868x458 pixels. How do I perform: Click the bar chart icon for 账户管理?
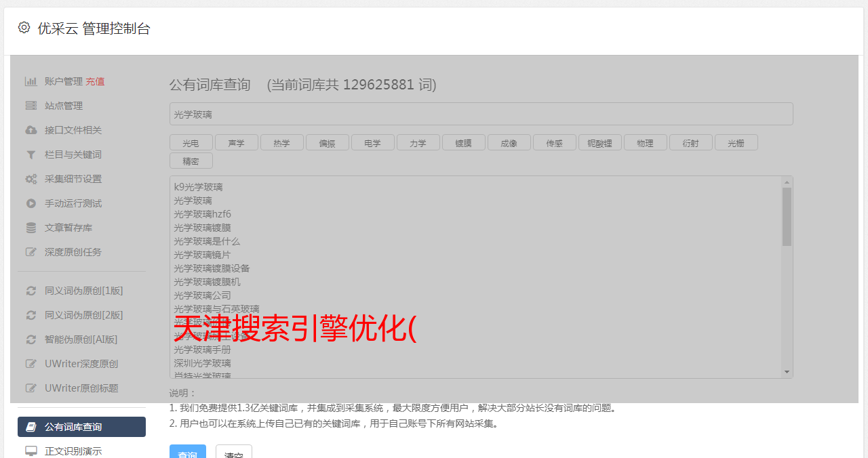31,81
